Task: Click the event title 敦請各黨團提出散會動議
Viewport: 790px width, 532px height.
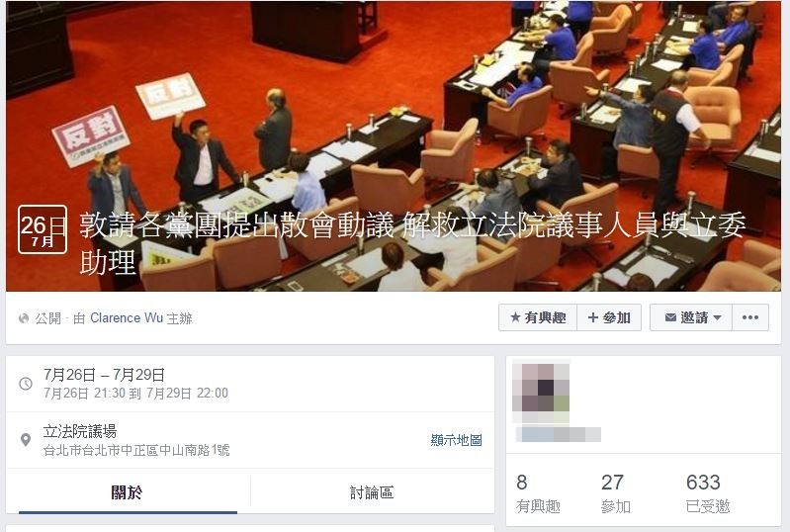Action: pyautogui.click(x=236, y=224)
